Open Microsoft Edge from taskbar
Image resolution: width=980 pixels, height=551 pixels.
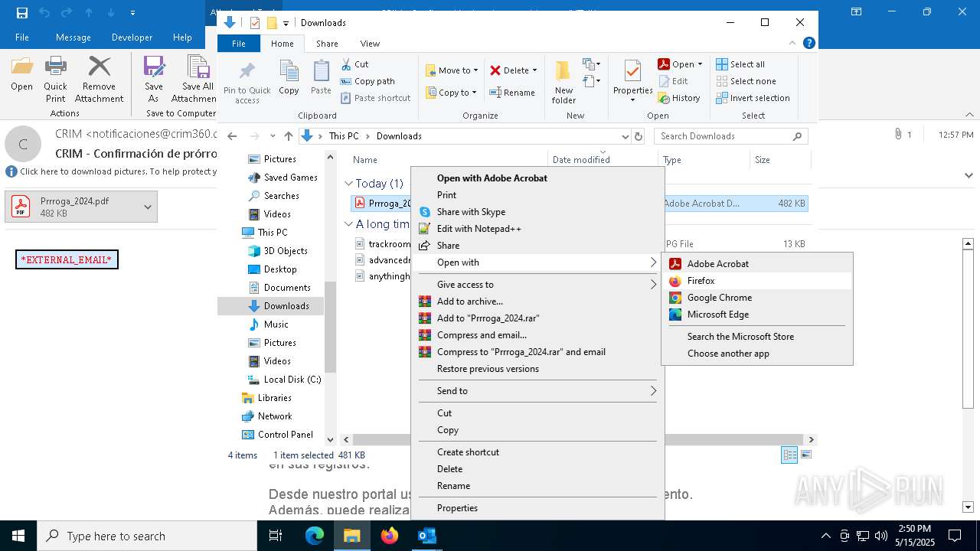point(315,536)
